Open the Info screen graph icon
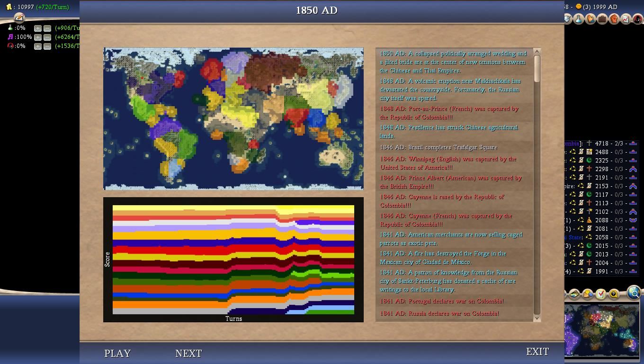The height and width of the screenshot is (364, 644). pos(626,19)
